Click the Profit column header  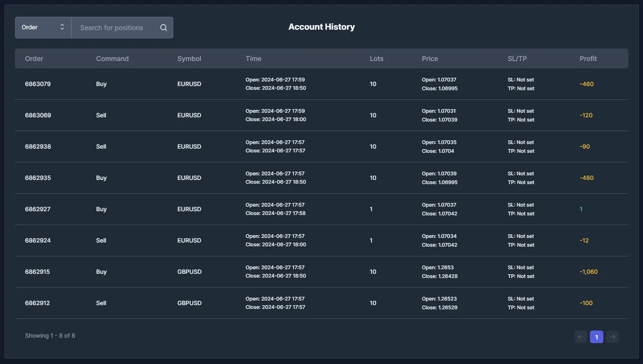[x=588, y=59]
